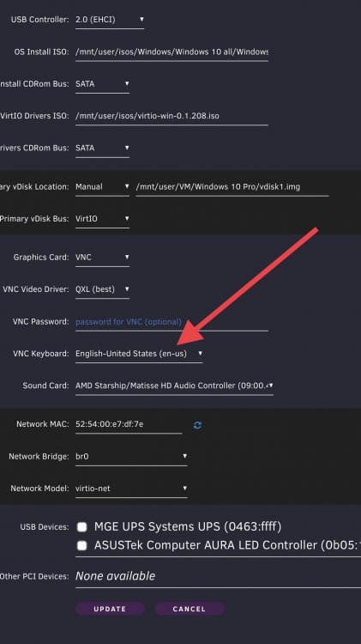Expand the Network Bridge br0 dropdown
The height and width of the screenshot is (644, 361).
(x=131, y=456)
